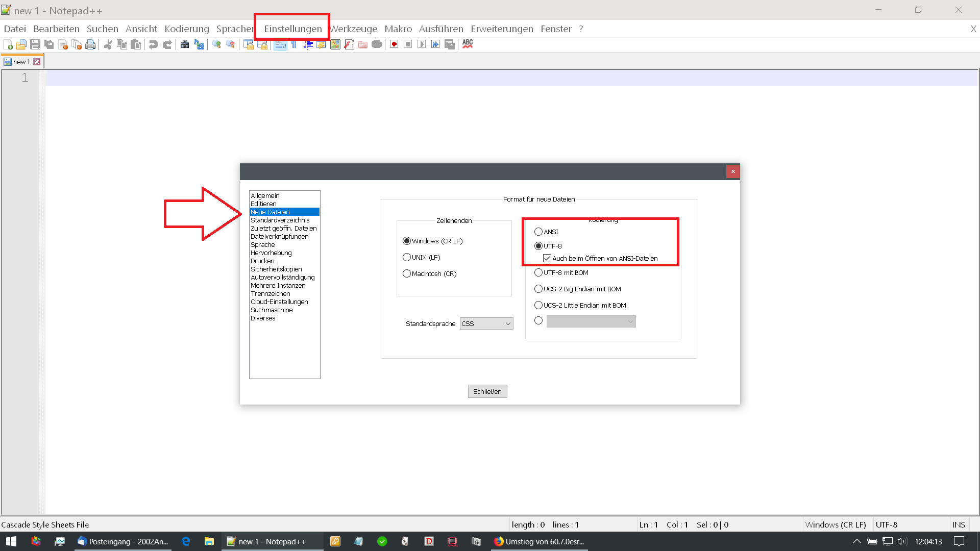
Task: Uncheck 'Auch beim Öffnen von ANSI-Dateien'
Action: pos(547,258)
